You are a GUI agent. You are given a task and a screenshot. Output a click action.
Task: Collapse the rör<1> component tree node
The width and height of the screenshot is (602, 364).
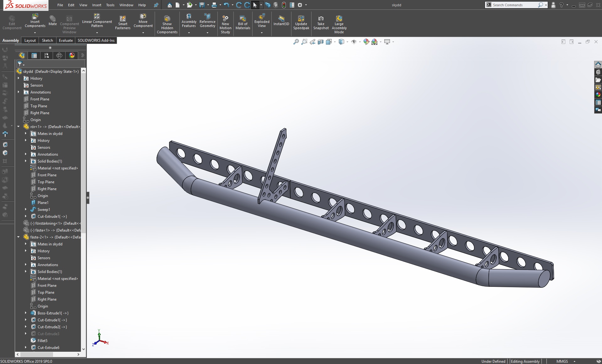click(19, 127)
